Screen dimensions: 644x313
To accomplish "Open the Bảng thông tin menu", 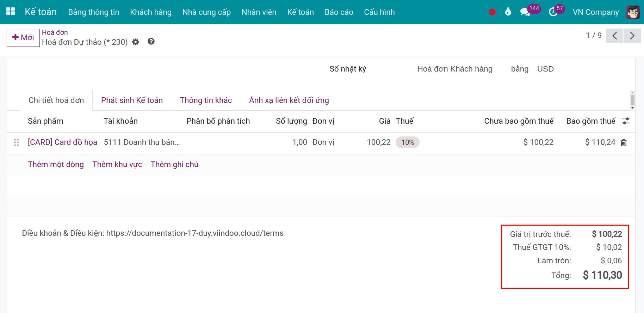I will point(94,12).
